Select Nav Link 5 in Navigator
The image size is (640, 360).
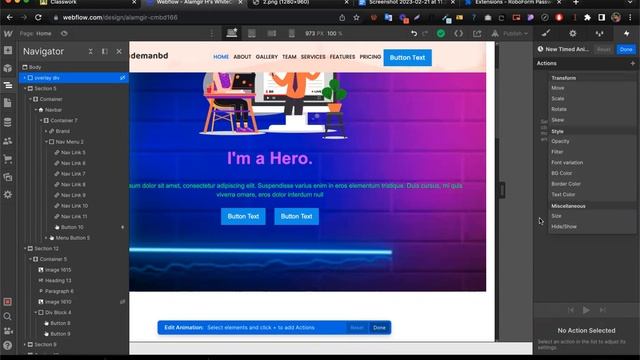click(x=74, y=152)
